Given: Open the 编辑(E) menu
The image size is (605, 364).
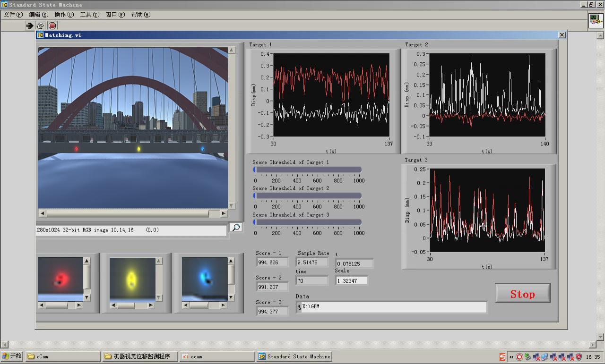Looking at the screenshot, I should tap(39, 15).
